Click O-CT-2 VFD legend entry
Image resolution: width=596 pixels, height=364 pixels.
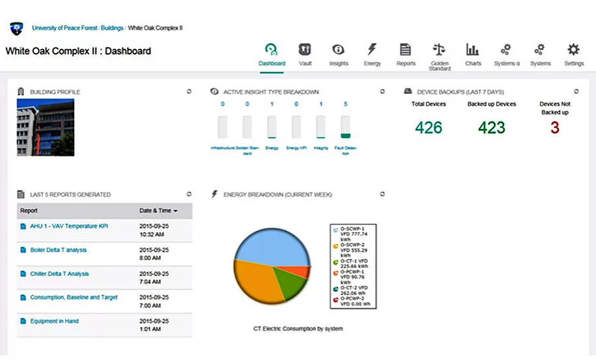click(354, 291)
